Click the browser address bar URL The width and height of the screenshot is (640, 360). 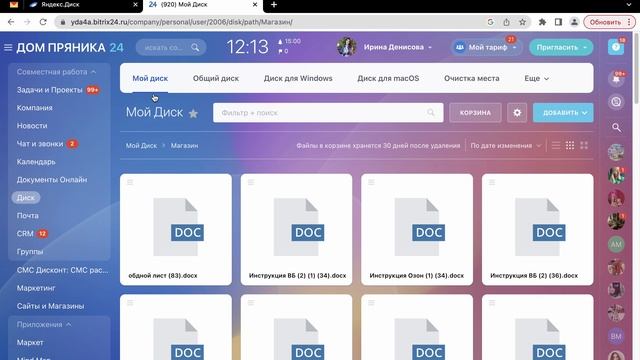click(182, 22)
